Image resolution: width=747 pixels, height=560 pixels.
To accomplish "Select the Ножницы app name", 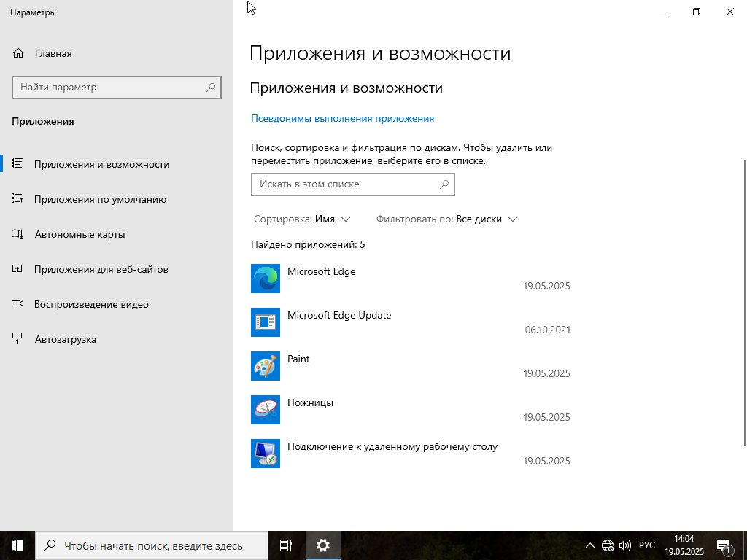I will point(310,402).
